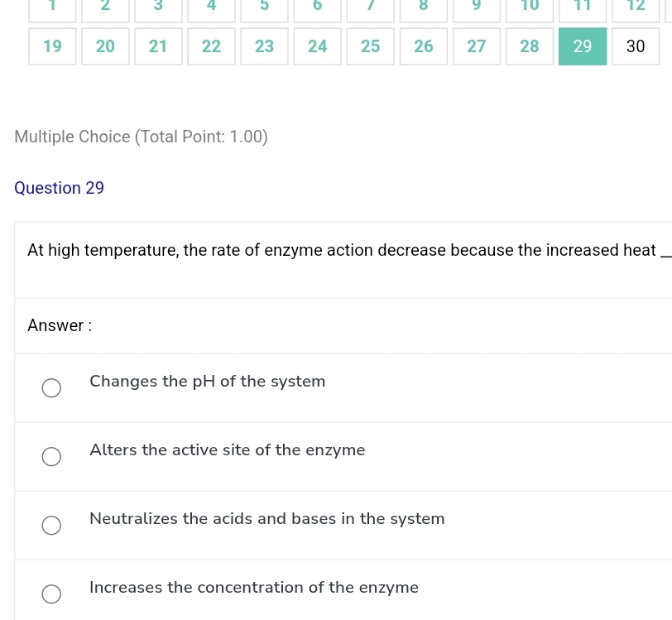Jump to question 25
Image resolution: width=672 pixels, height=620 pixels.
[x=370, y=46]
